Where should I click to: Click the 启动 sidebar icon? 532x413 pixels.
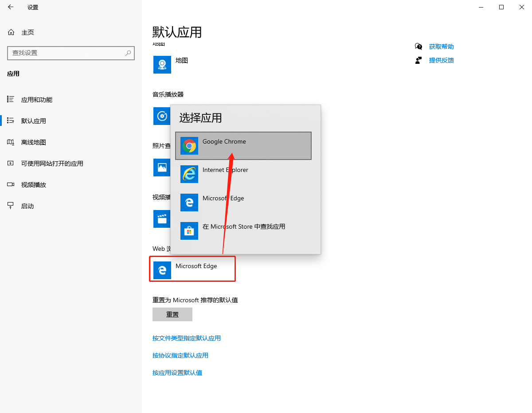[11, 206]
